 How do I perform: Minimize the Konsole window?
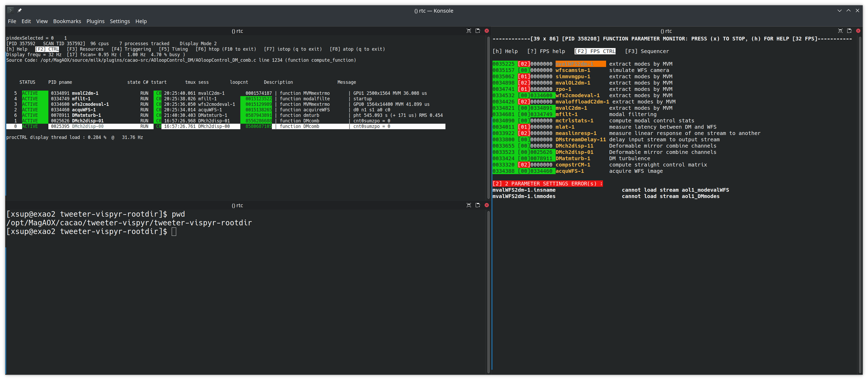839,11
